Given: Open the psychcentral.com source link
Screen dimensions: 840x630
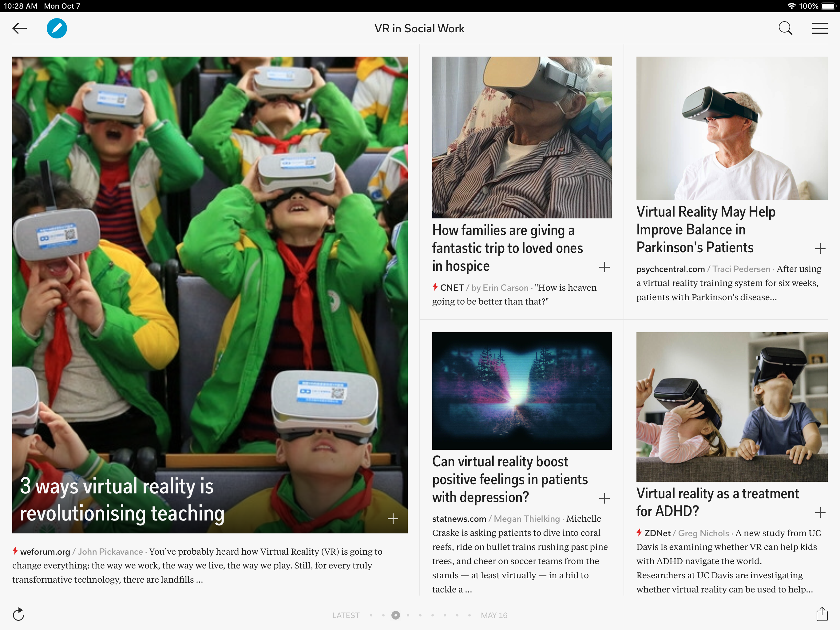Looking at the screenshot, I should tap(670, 269).
